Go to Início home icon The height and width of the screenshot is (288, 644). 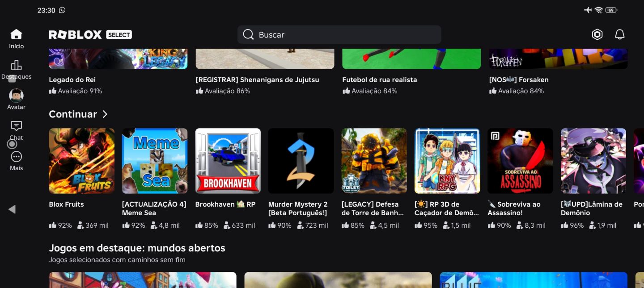click(16, 34)
